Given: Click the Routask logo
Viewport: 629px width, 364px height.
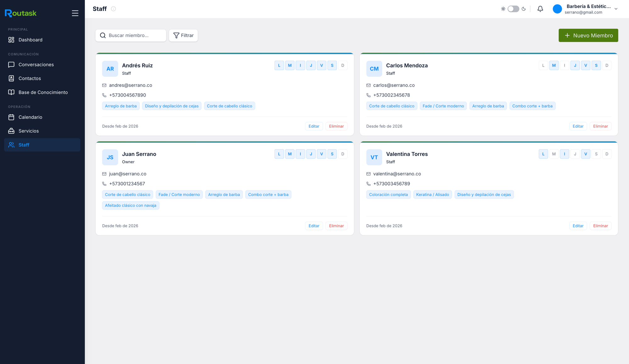Looking at the screenshot, I should pos(21,13).
